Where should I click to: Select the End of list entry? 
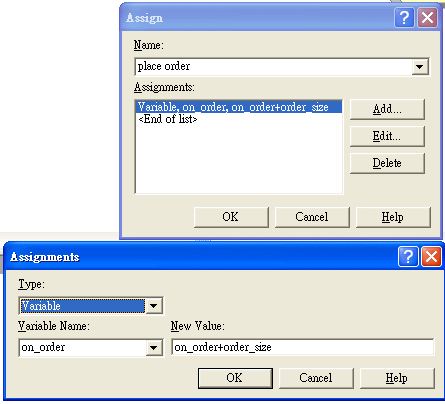coord(168,119)
